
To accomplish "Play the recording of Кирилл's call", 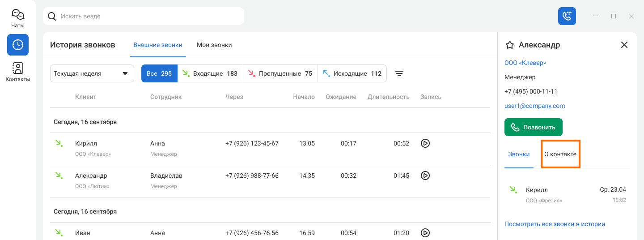I will point(425,143).
